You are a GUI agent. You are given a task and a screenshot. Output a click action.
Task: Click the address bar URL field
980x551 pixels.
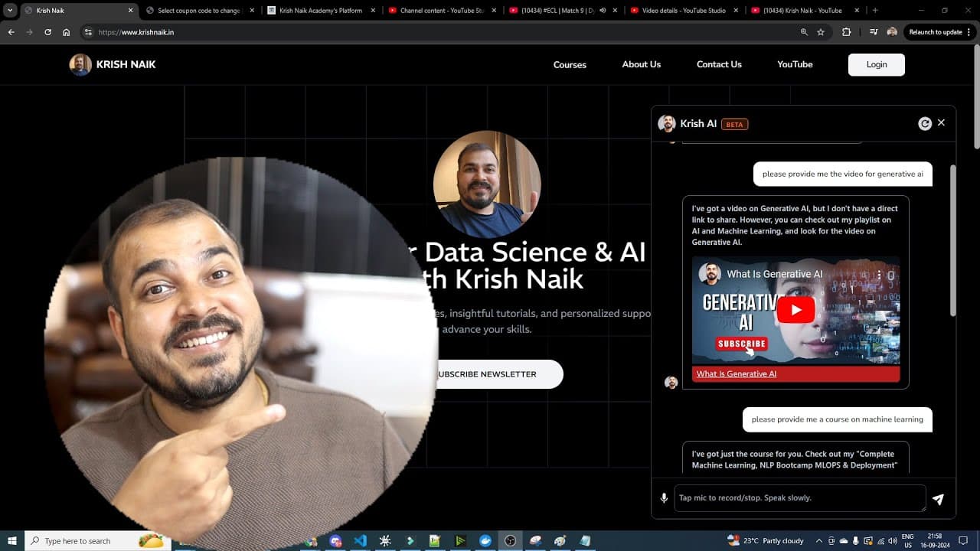point(444,32)
